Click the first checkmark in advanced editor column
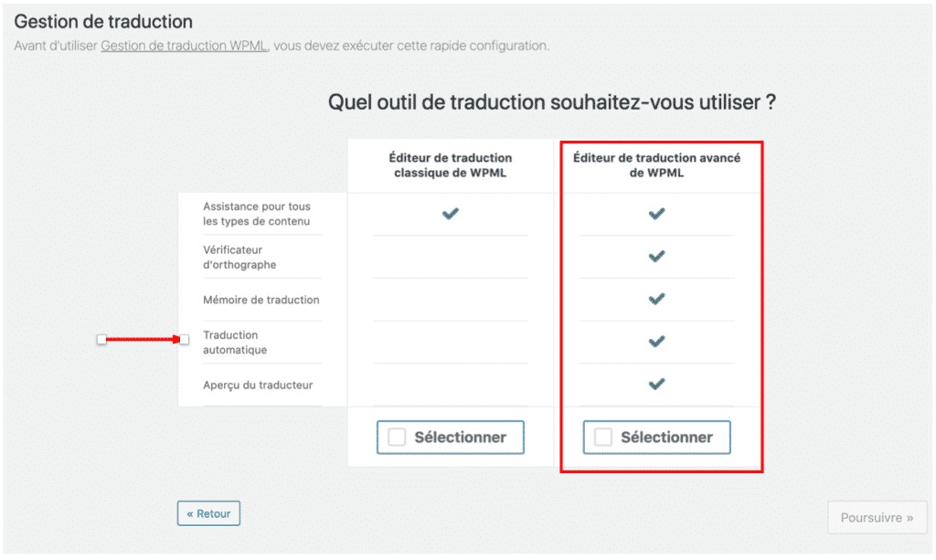 (x=655, y=214)
